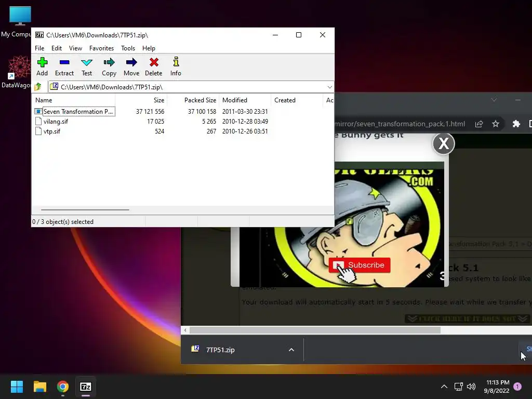
Task: Open the Chrome extensions puzzle icon
Action: pos(516,124)
